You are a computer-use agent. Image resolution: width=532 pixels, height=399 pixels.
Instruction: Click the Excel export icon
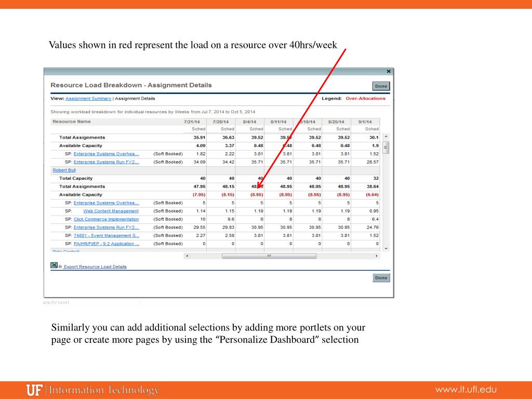pos(54,265)
